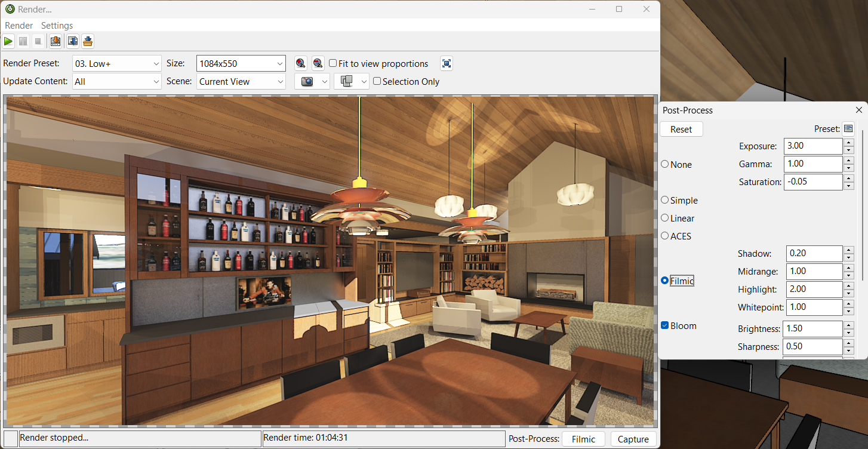Click the Midrange value field
This screenshot has height=449, width=868.
tap(814, 271)
